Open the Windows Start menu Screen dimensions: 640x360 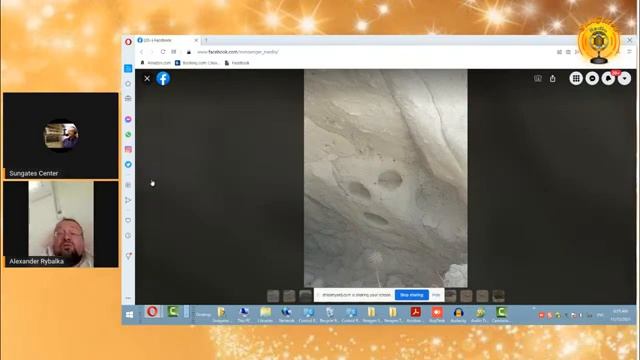129,315
